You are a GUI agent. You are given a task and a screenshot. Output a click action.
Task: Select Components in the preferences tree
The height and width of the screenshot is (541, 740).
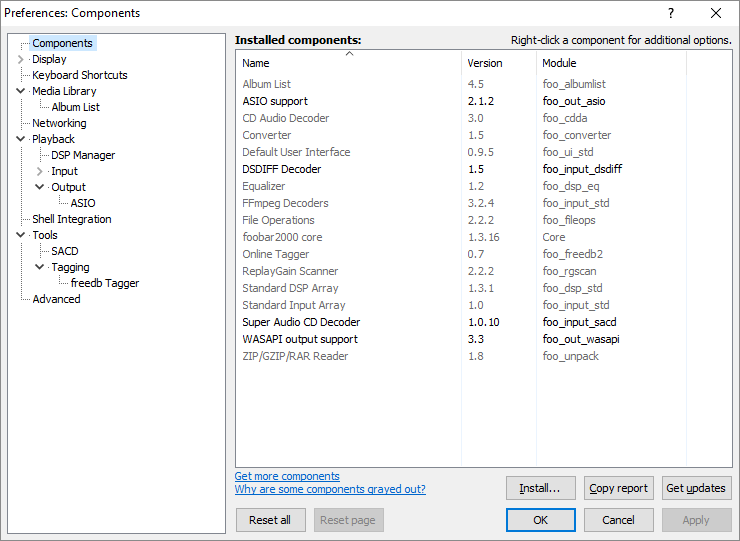(x=62, y=43)
